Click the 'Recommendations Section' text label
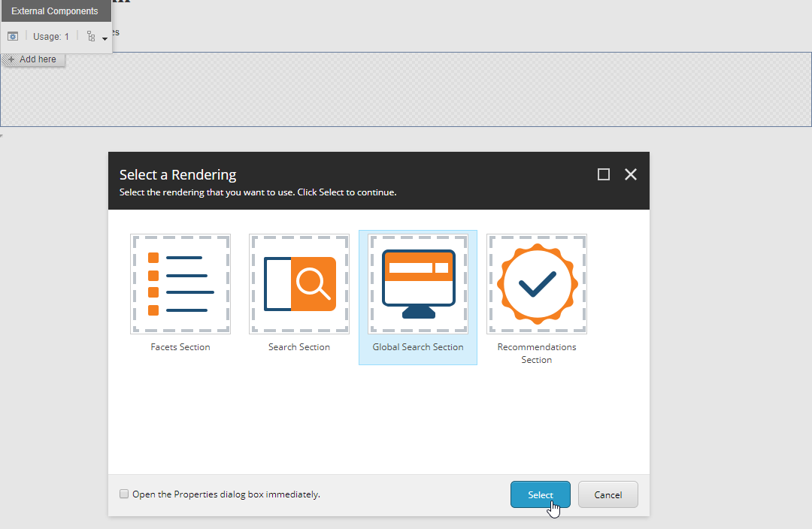The width and height of the screenshot is (812, 529). coord(537,353)
